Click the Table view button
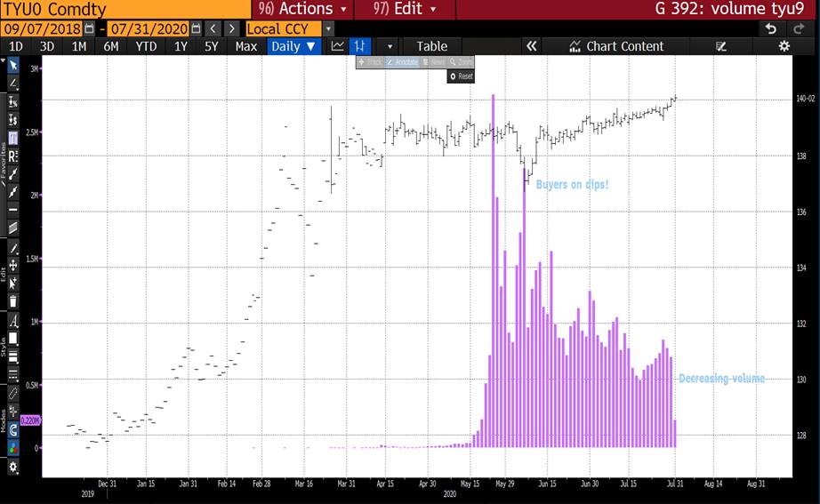Viewport: 820px width, 504px height. click(432, 46)
